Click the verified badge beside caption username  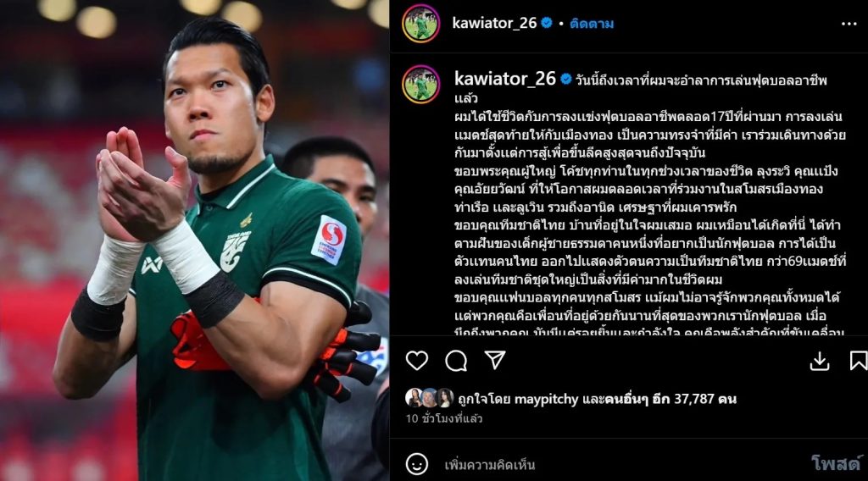(565, 79)
